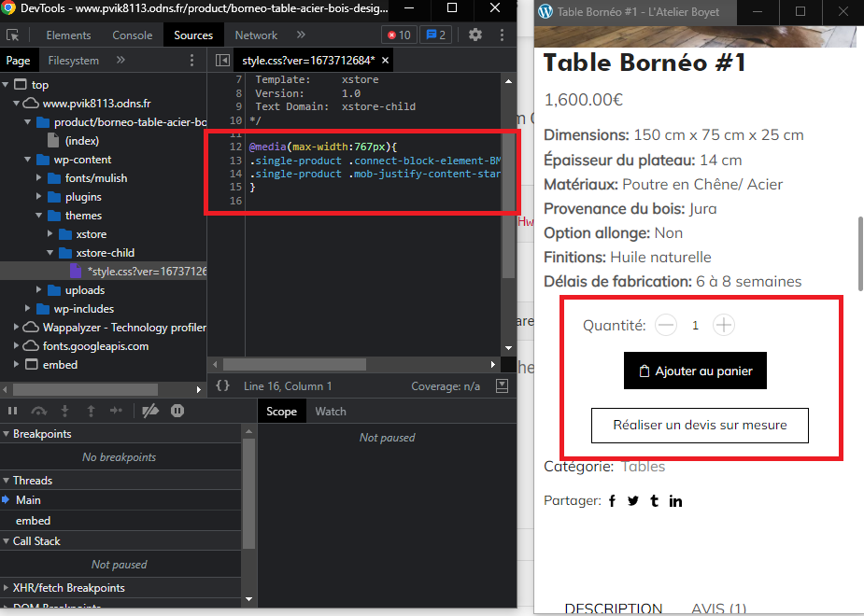Screen dimensions: 864x616
Task: Step out of current function icon
Action: [x=91, y=411]
